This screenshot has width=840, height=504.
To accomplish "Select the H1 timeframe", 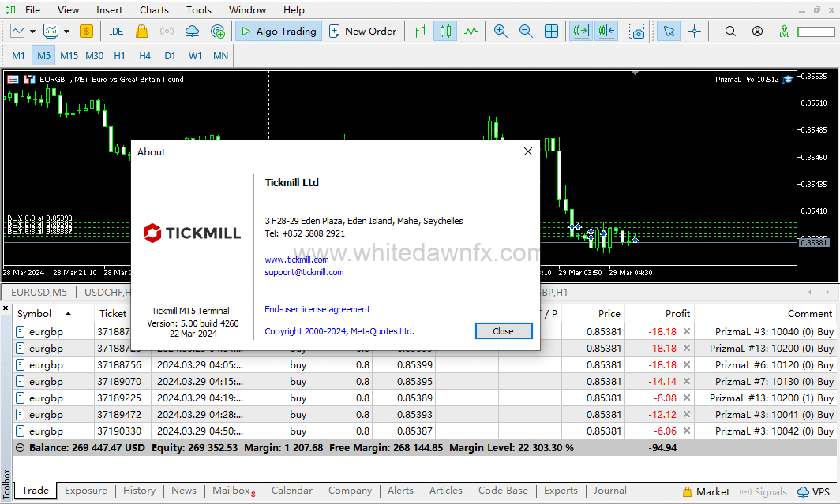I will [119, 56].
